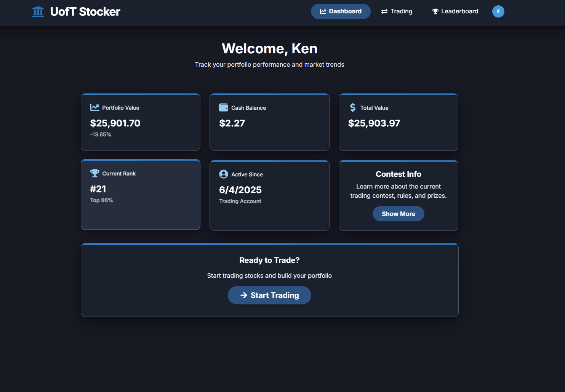Click the UofT Stocker bank building logo icon
This screenshot has height=392, width=565.
pyautogui.click(x=38, y=12)
